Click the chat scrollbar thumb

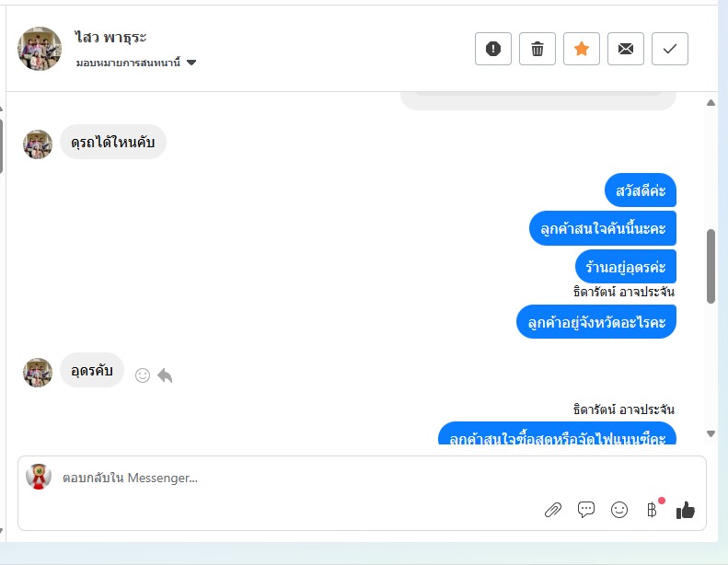pos(711,266)
